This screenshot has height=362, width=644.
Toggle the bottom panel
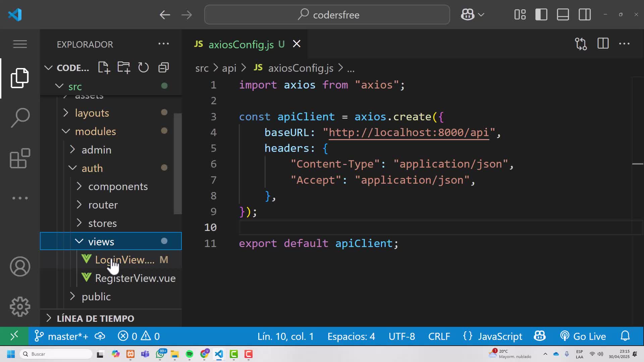pos(563,15)
